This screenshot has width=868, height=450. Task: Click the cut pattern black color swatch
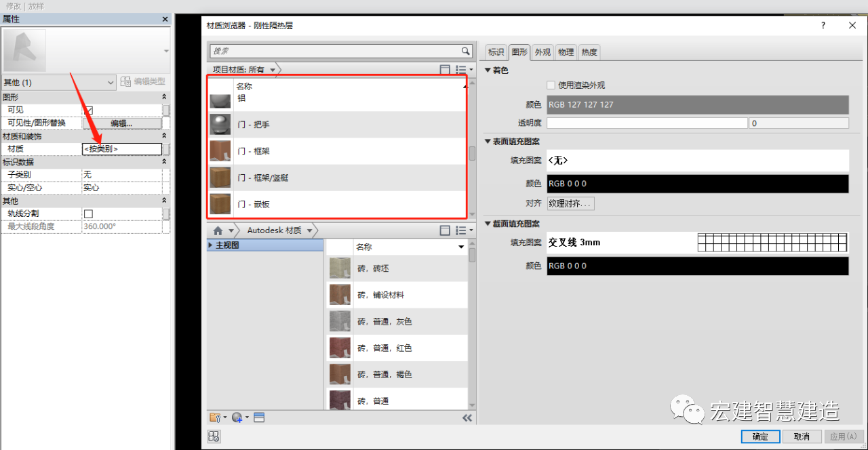[698, 266]
